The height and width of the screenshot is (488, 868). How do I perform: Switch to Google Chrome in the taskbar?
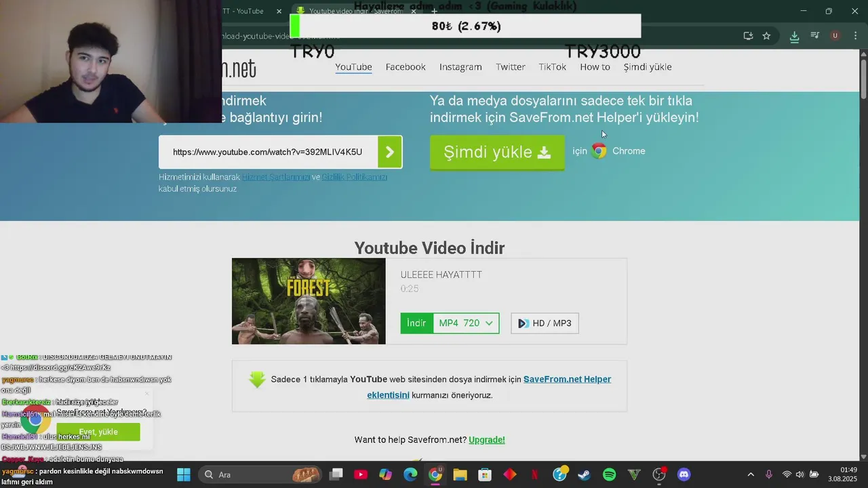tap(435, 474)
